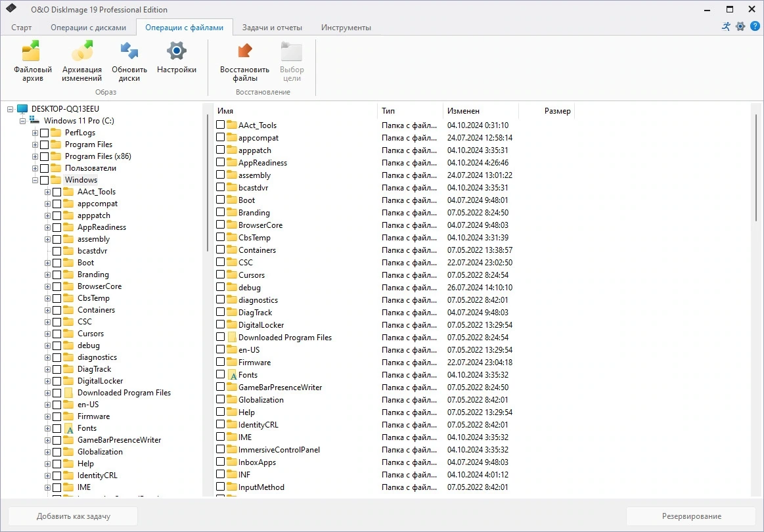Open the Файловый архив tool
The image size is (764, 532).
[32, 61]
